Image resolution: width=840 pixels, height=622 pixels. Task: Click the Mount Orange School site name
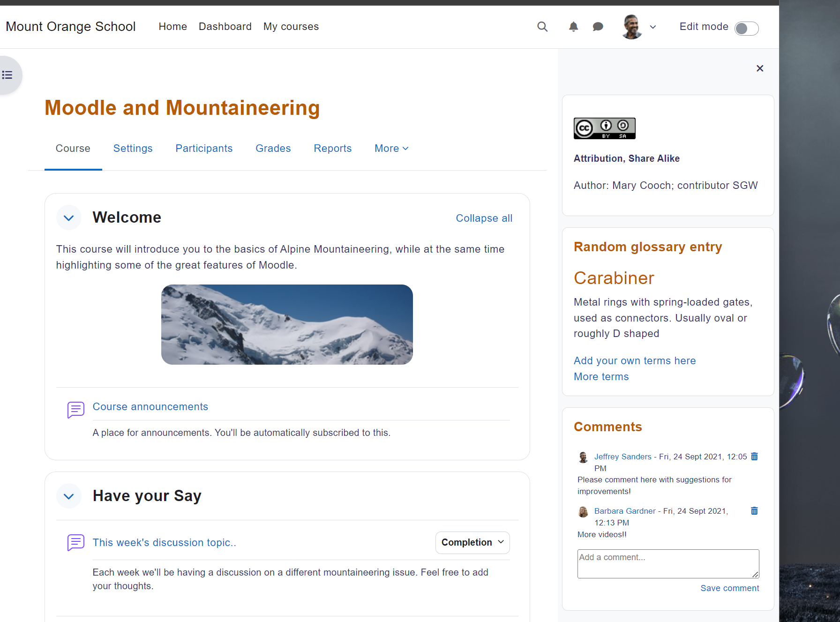click(x=71, y=27)
